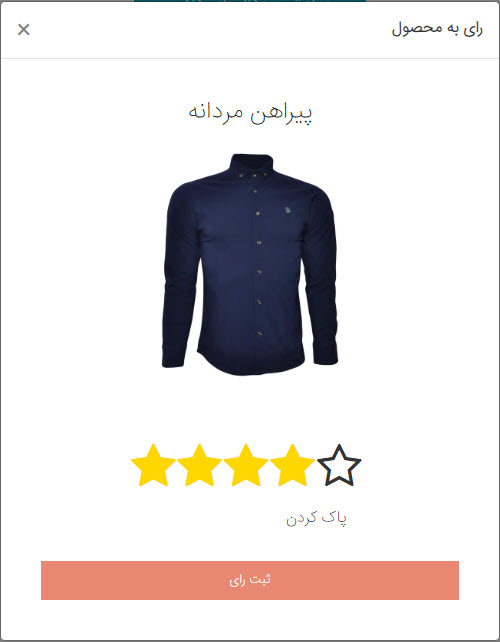Clear the rating via پاک کردن

[x=316, y=518]
